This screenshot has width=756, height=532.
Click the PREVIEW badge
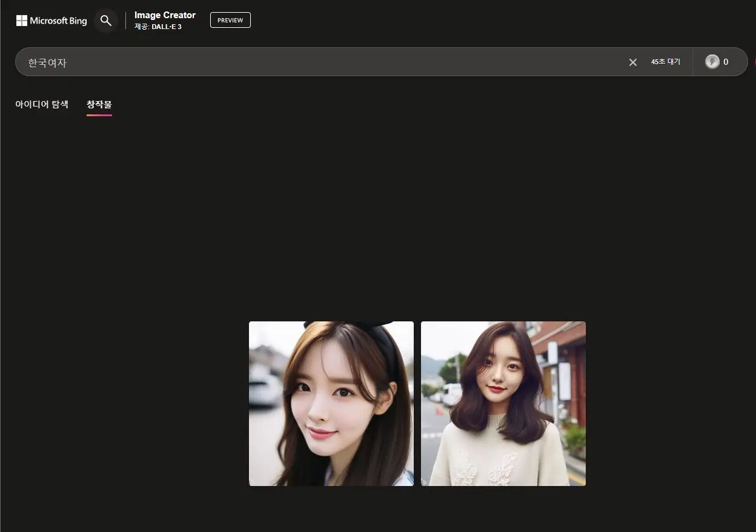pos(230,20)
